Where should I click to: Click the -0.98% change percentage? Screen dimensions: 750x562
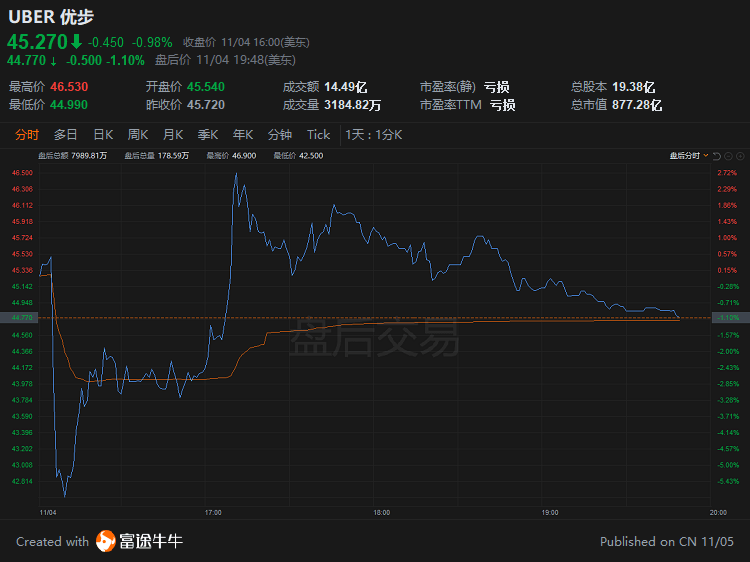152,43
